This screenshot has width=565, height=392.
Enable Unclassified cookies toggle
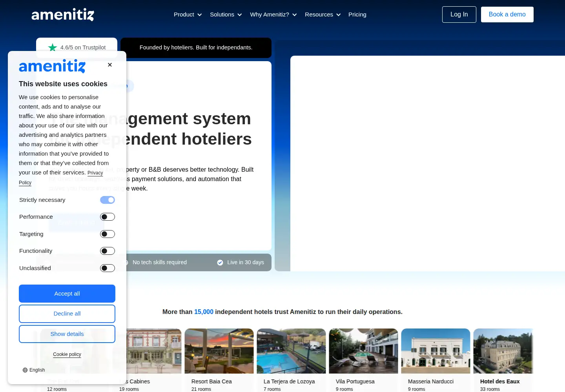(x=108, y=268)
